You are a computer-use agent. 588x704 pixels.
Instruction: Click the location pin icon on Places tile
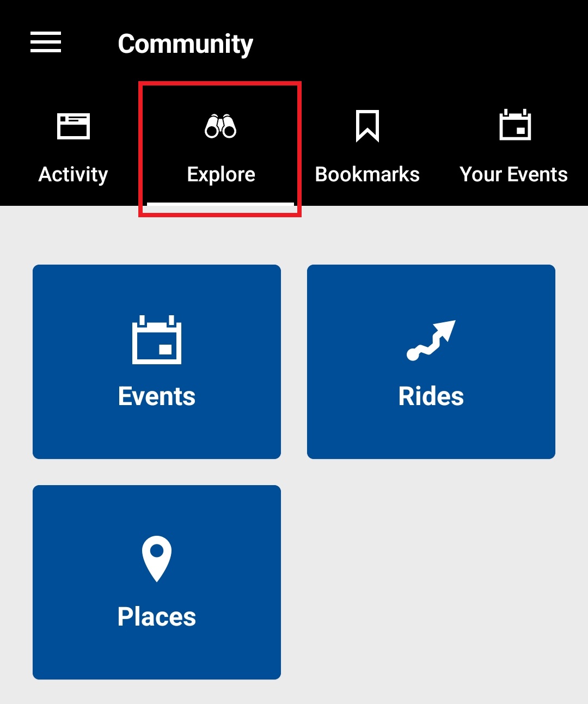pos(157,559)
